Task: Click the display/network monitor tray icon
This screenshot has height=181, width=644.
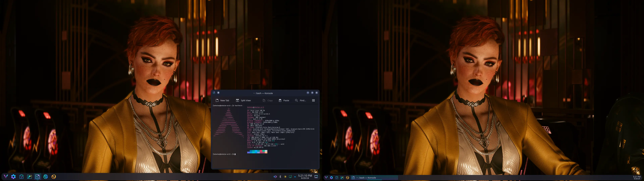Action: (290, 176)
